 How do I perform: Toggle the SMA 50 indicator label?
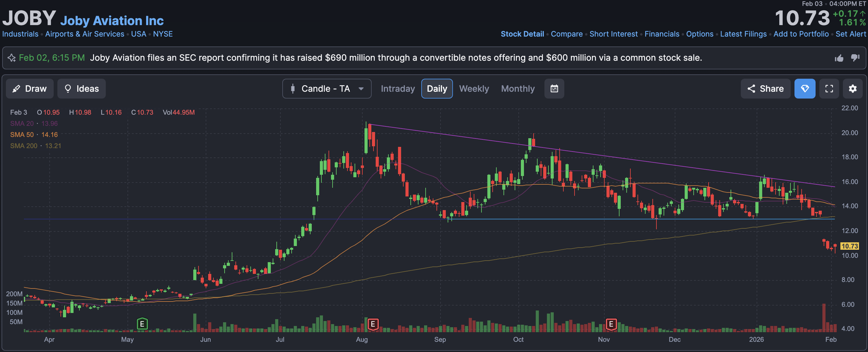pos(22,134)
